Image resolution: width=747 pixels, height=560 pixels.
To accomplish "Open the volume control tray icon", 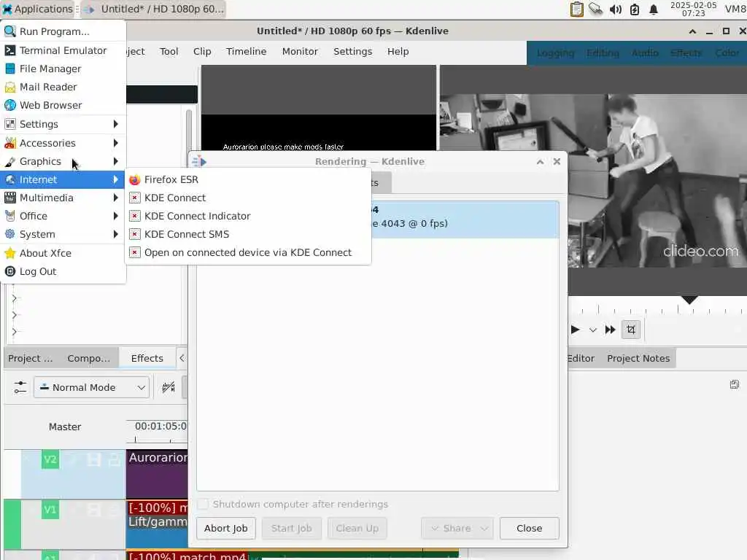I will click(x=616, y=9).
